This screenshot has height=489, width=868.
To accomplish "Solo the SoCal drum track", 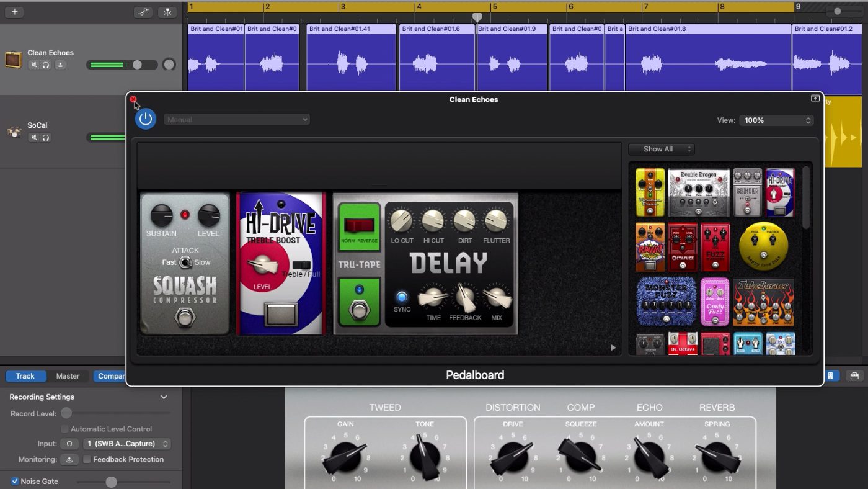I will pyautogui.click(x=46, y=137).
